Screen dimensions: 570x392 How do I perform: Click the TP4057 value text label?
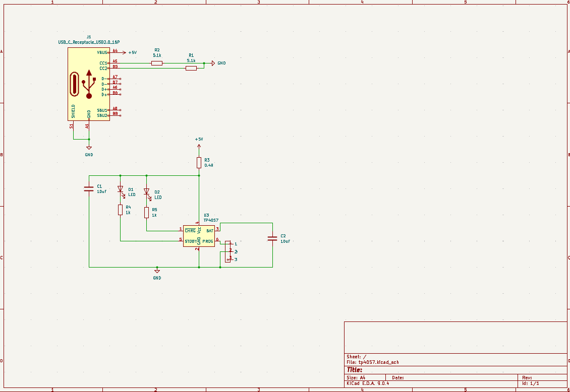point(211,220)
